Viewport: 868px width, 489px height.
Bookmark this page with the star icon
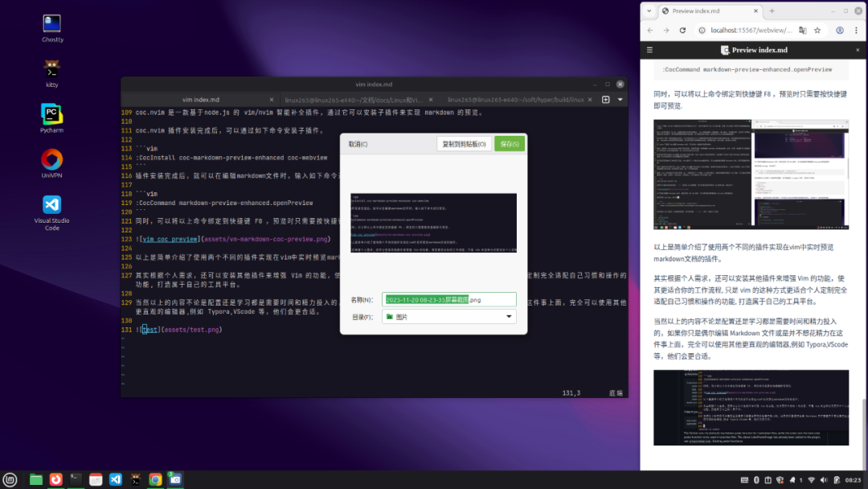[817, 31]
